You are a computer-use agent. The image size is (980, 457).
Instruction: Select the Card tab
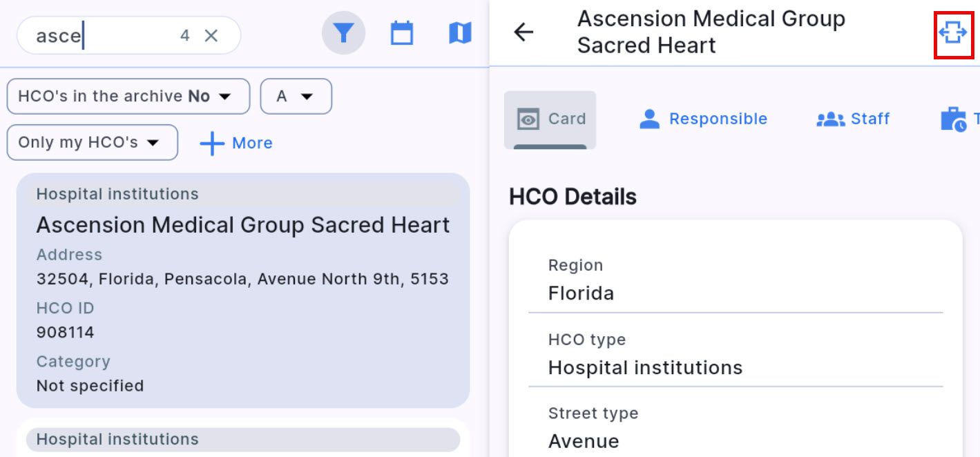(x=550, y=119)
